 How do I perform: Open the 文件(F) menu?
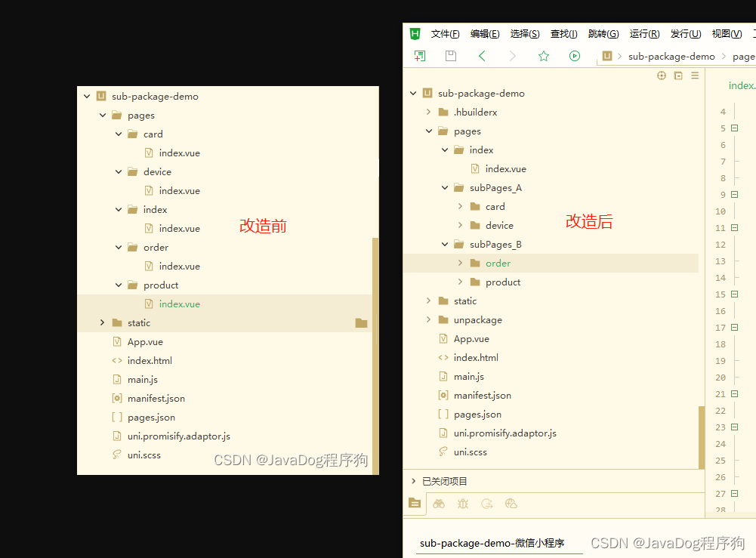click(445, 33)
